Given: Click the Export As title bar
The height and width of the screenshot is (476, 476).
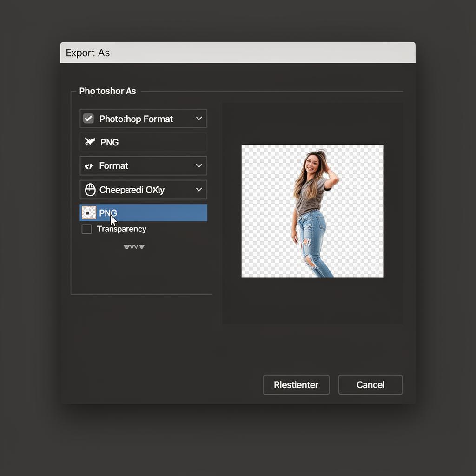Looking at the screenshot, I should (x=238, y=53).
